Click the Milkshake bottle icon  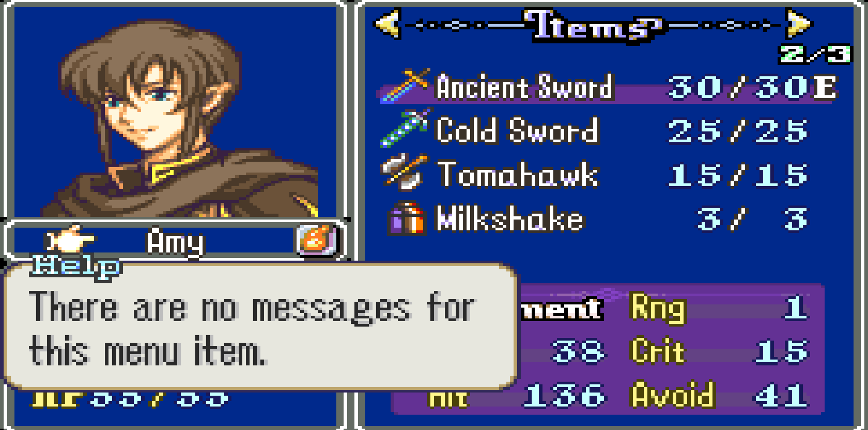click(x=406, y=218)
